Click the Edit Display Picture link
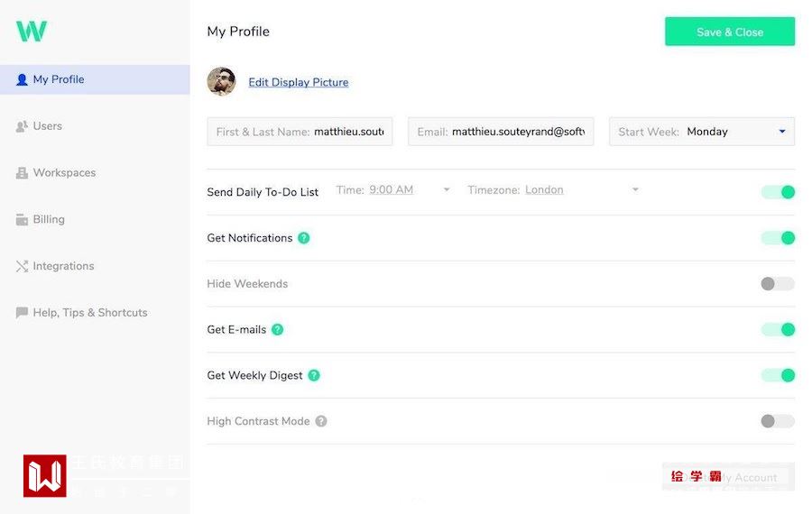The image size is (812, 514). 299,83
